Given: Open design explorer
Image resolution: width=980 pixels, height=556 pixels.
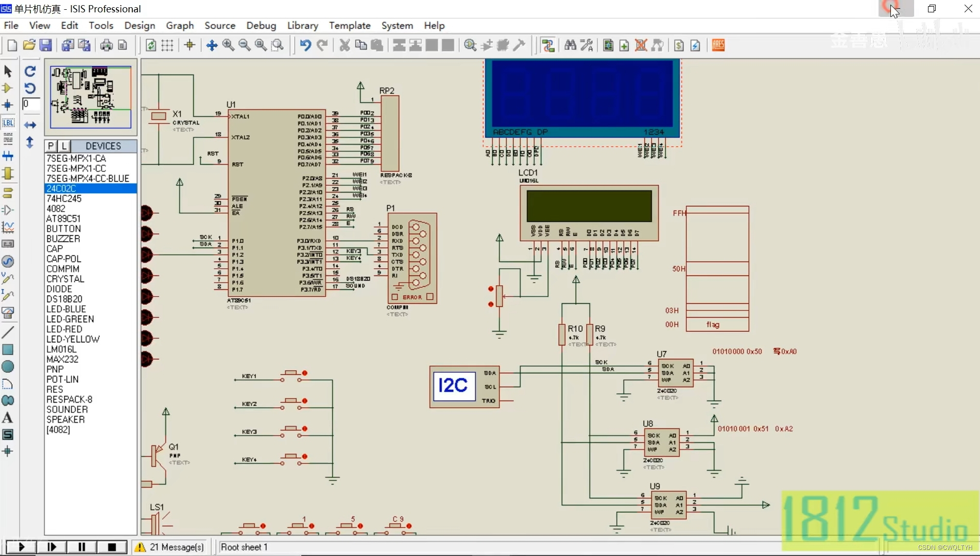Looking at the screenshot, I should [608, 45].
